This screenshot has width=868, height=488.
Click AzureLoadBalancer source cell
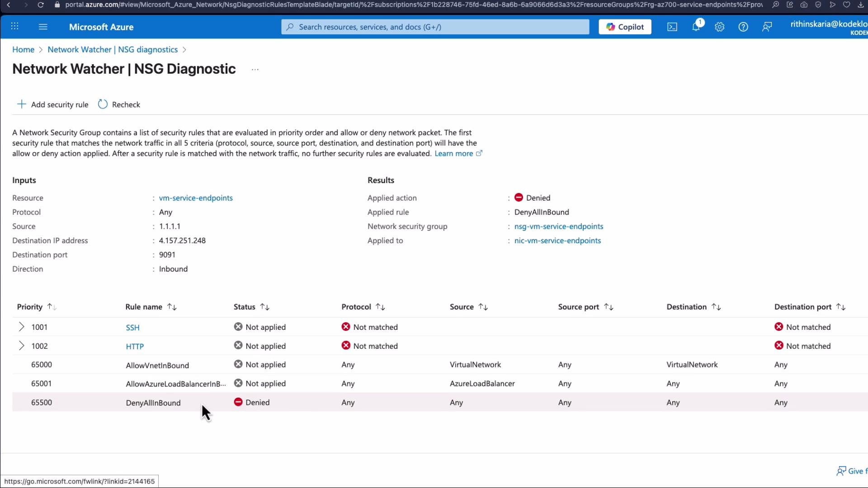(x=482, y=384)
